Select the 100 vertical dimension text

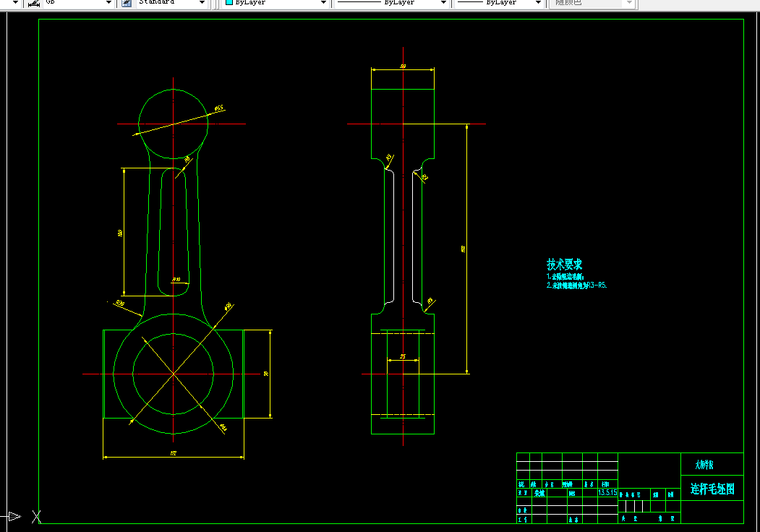tap(120, 233)
